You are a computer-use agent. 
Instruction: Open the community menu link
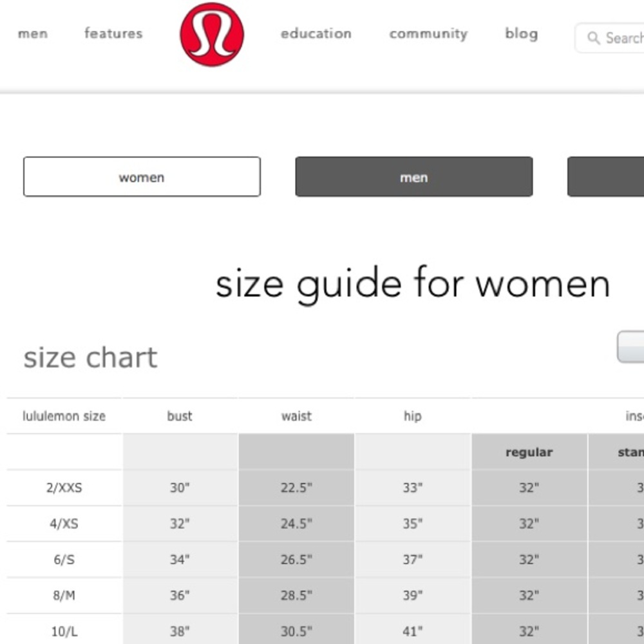[428, 34]
